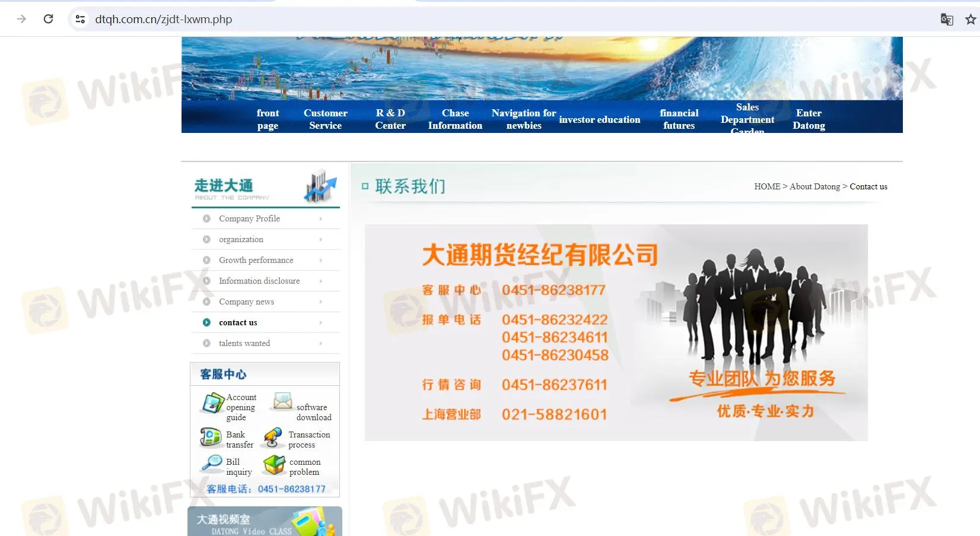Open the Customer Service menu
Viewport: 980px width, 536px height.
pyautogui.click(x=325, y=119)
